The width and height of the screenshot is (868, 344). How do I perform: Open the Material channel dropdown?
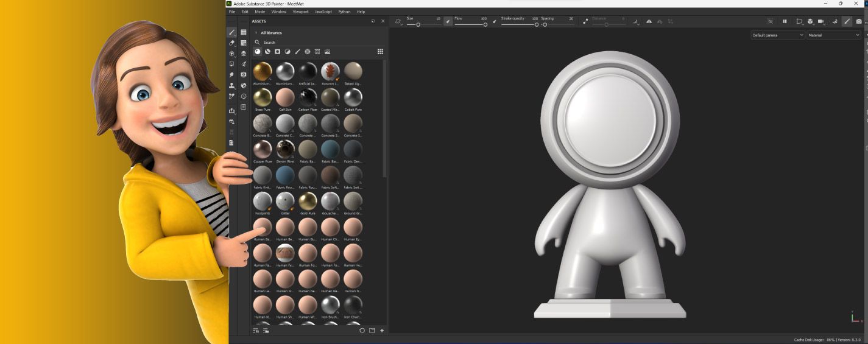(x=834, y=35)
